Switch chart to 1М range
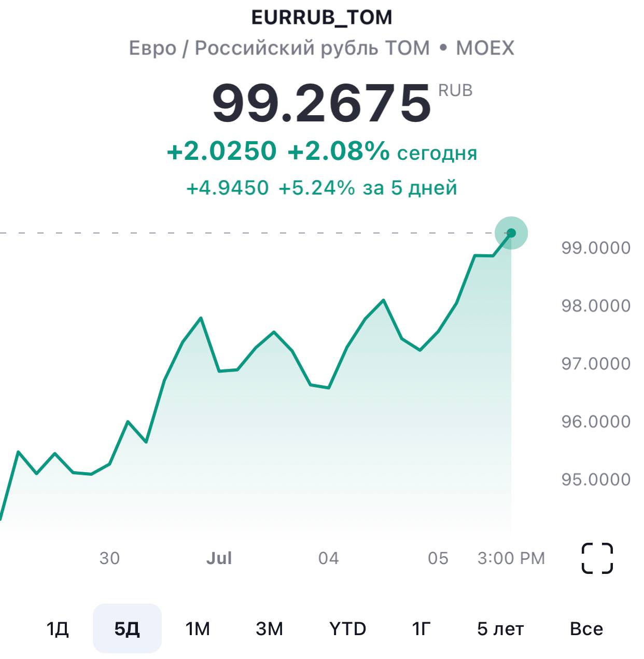 coord(198,629)
